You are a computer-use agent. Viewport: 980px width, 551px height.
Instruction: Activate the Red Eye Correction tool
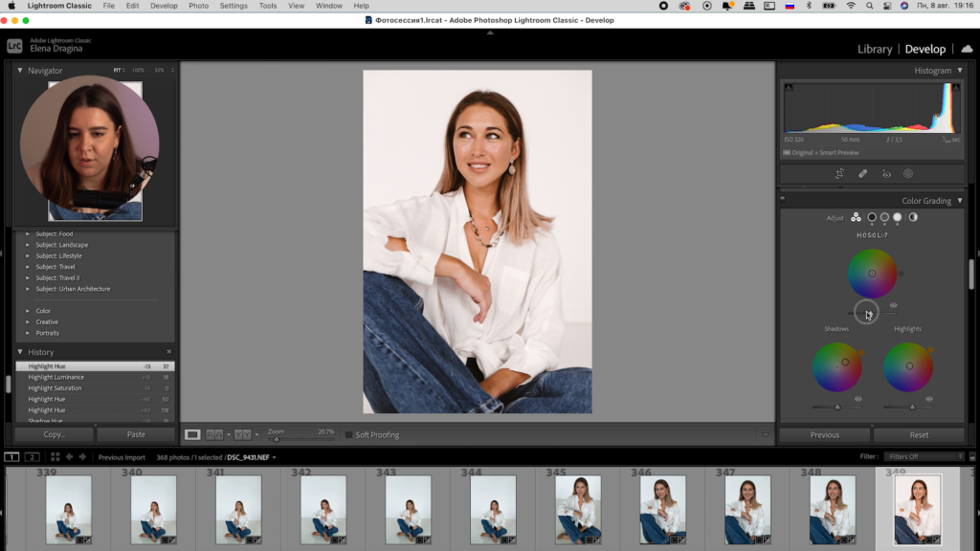point(885,174)
